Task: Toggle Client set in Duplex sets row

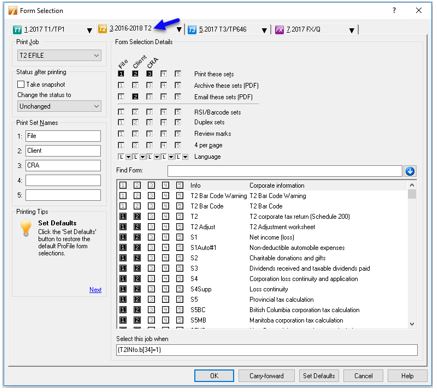Action: pos(135,122)
